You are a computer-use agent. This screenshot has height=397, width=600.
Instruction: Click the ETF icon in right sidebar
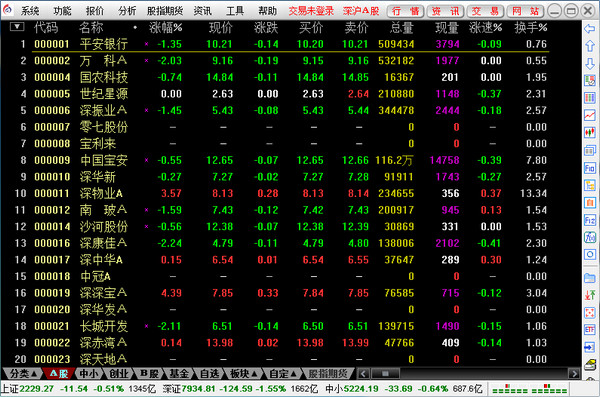tap(590, 330)
